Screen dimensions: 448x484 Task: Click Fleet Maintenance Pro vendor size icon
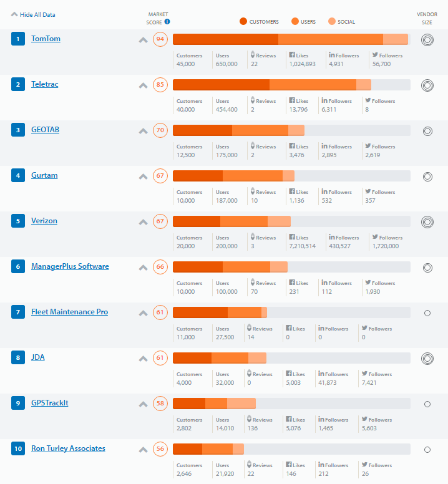point(427,313)
